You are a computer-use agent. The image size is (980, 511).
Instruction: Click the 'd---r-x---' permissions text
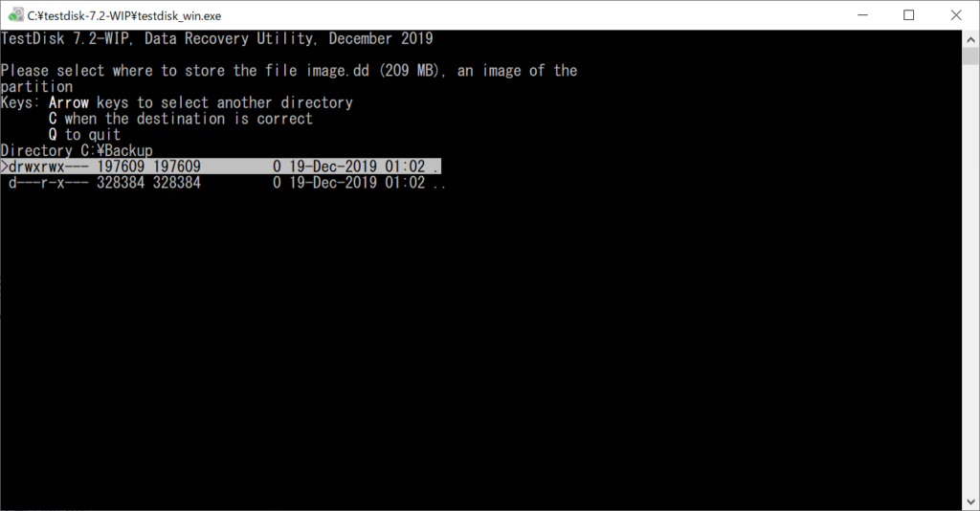click(x=48, y=183)
